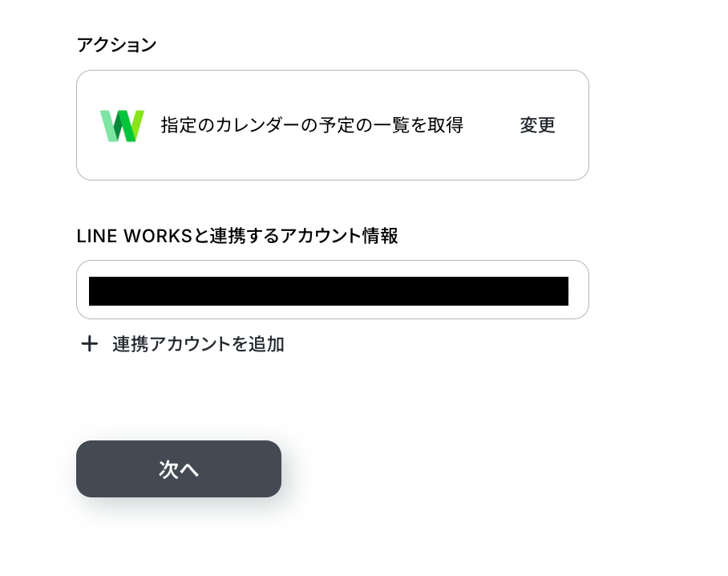Click the LINE WORKSと連携するアカウント情報 label
This screenshot has width=728, height=576.
[x=237, y=236]
